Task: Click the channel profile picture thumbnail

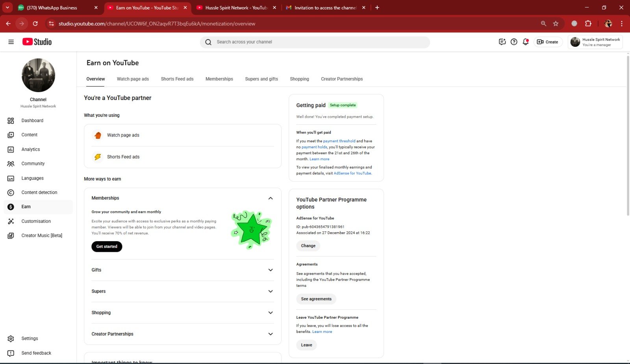Action: point(38,75)
